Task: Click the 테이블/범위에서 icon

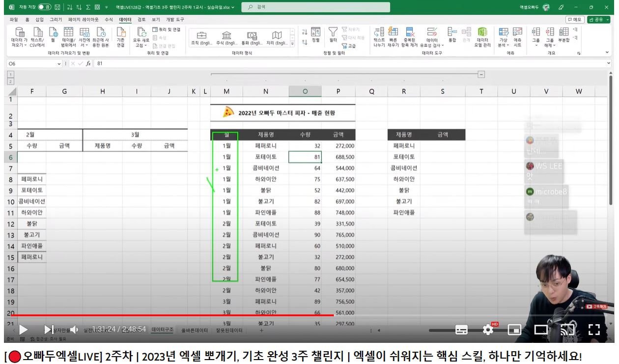Action: click(x=68, y=37)
